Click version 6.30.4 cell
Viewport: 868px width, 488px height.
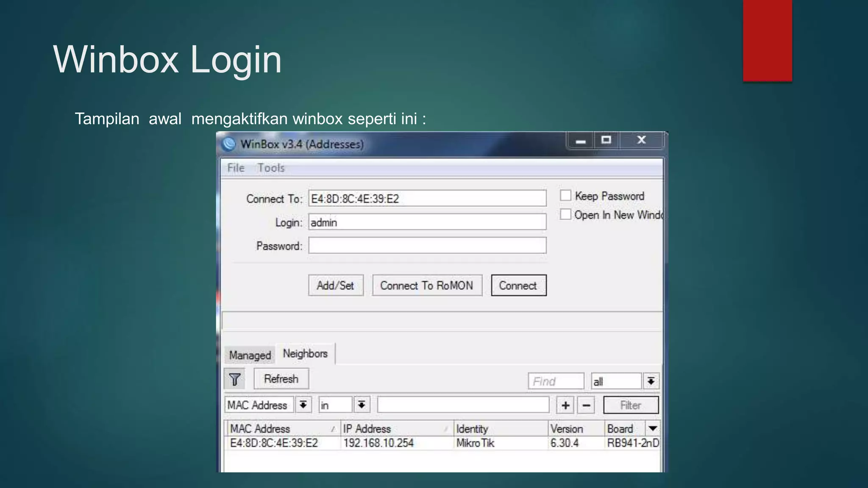[564, 443]
